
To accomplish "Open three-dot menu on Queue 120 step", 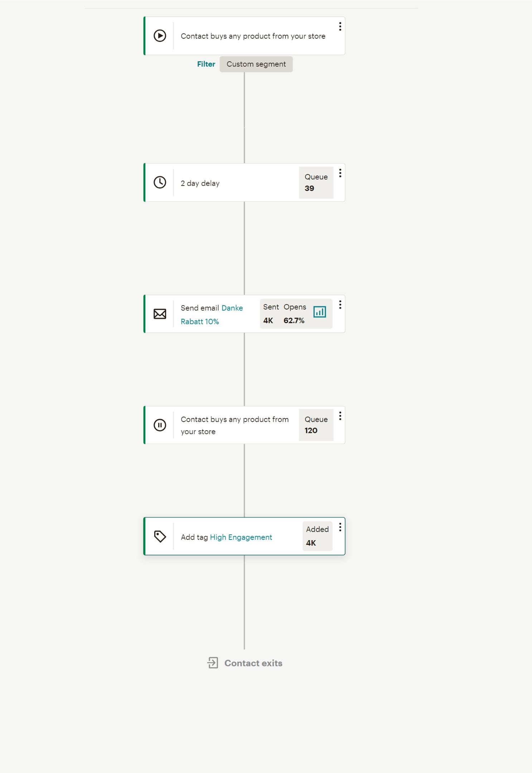I will pos(340,416).
